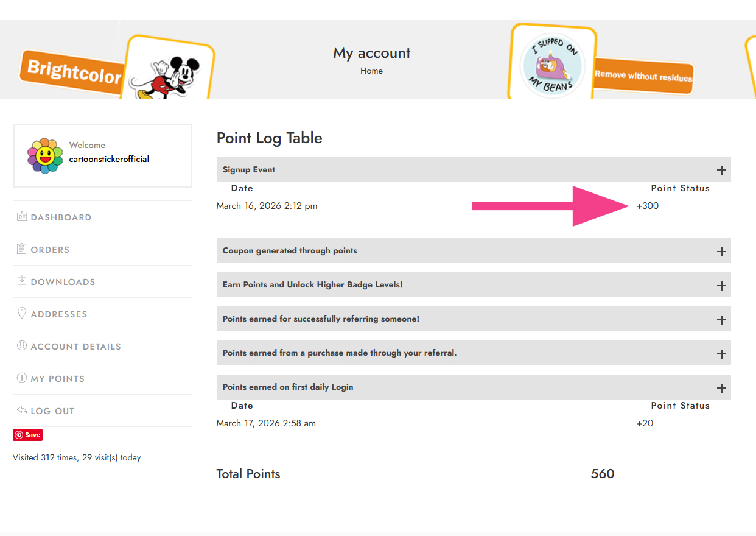Click the Dashboard sidebar icon
Screen dimensions: 756x536
[x=22, y=217]
